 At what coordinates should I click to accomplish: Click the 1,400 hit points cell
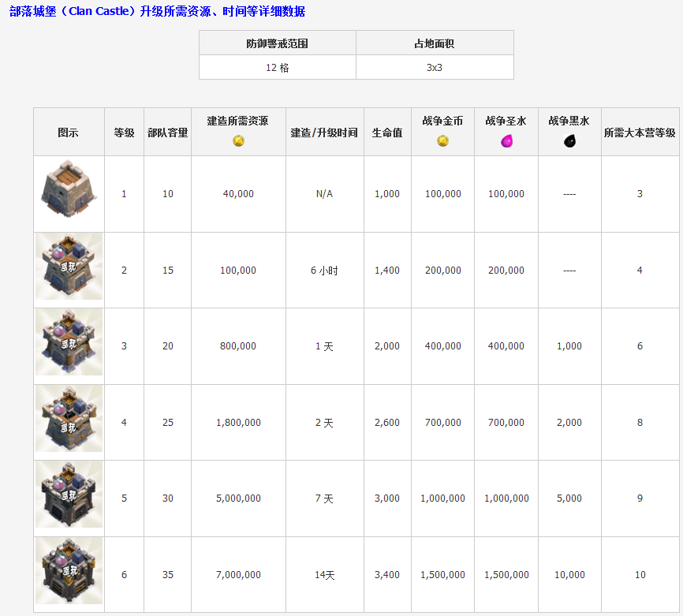coord(387,270)
